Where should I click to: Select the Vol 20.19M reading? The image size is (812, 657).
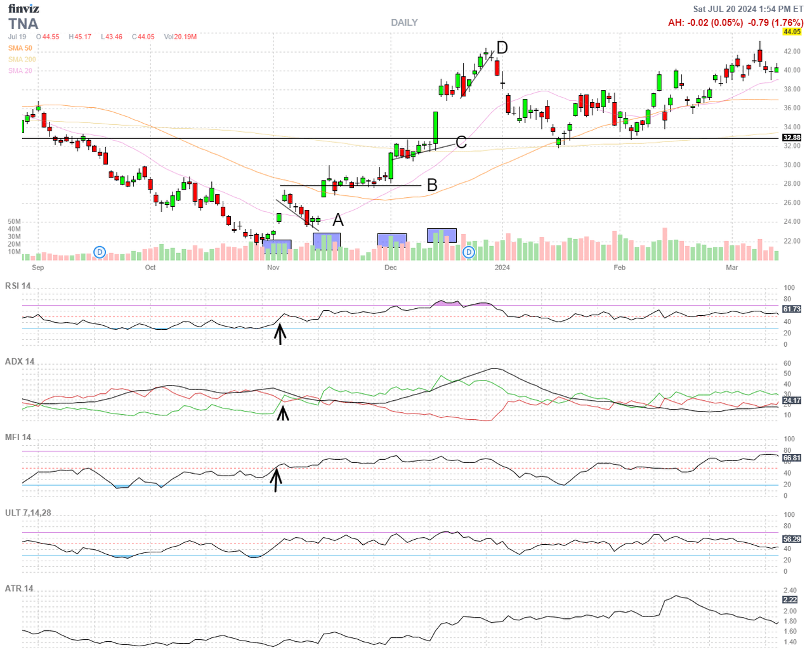(180, 37)
